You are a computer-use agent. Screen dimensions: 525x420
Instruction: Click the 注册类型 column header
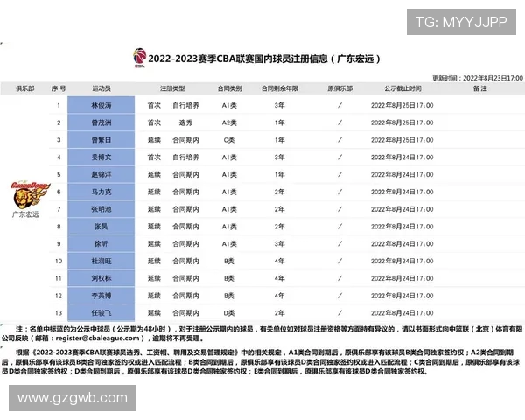click(172, 88)
